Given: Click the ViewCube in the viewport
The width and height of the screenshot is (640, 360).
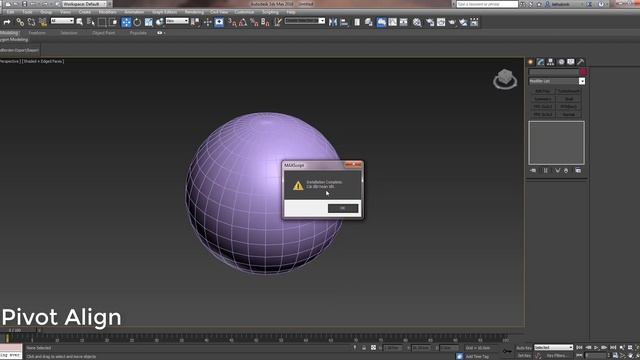Looking at the screenshot, I should [x=505, y=79].
